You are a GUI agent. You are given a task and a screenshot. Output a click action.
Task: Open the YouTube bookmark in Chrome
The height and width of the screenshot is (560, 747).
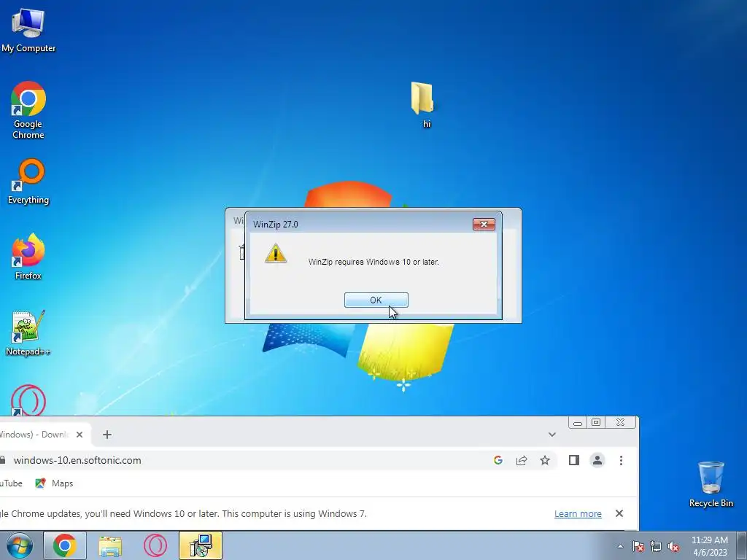click(10, 483)
